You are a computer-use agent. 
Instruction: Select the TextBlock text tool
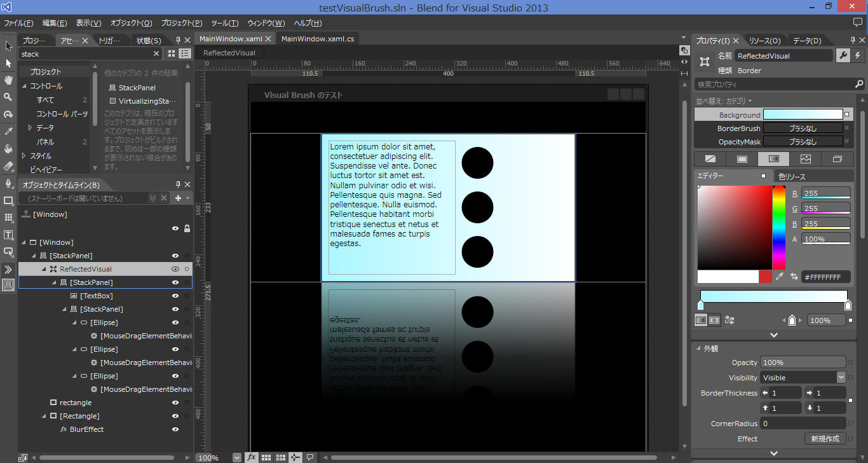tap(8, 235)
